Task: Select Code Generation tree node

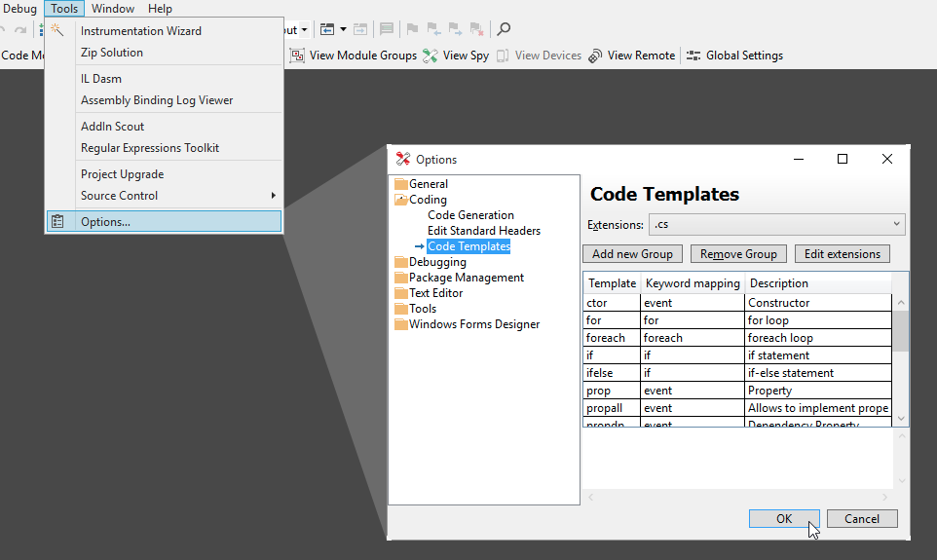Action: coord(470,214)
